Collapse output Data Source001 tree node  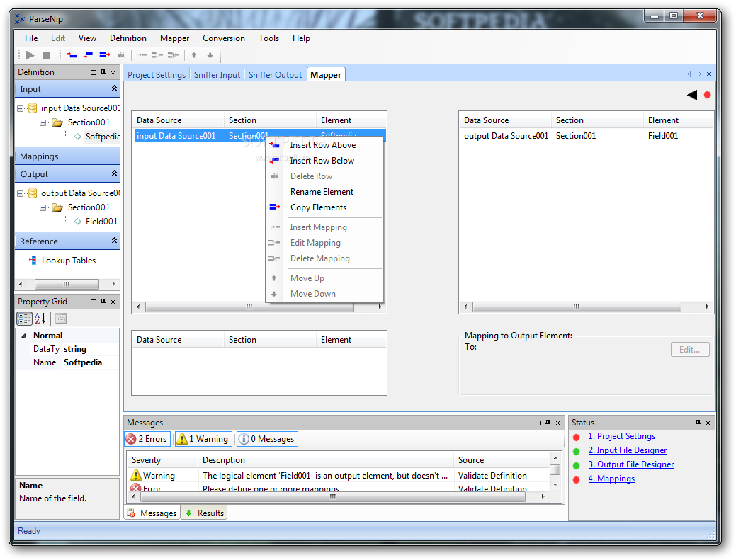[x=20, y=193]
